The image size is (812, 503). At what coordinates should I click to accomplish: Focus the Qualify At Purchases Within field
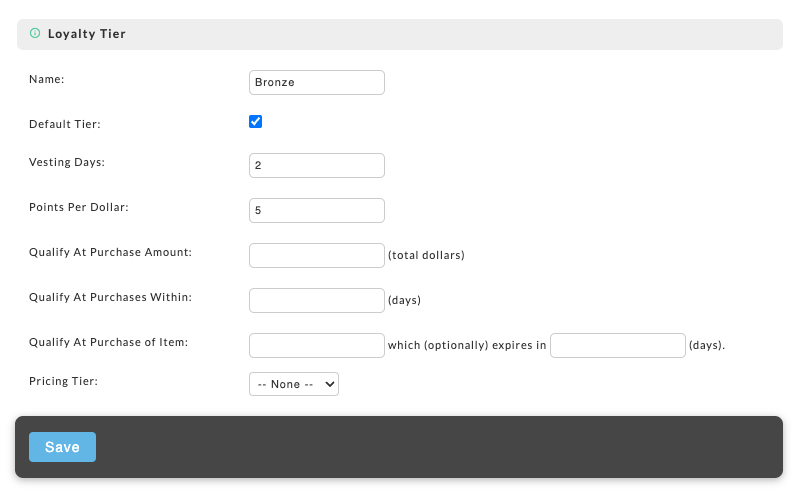pyautogui.click(x=316, y=300)
